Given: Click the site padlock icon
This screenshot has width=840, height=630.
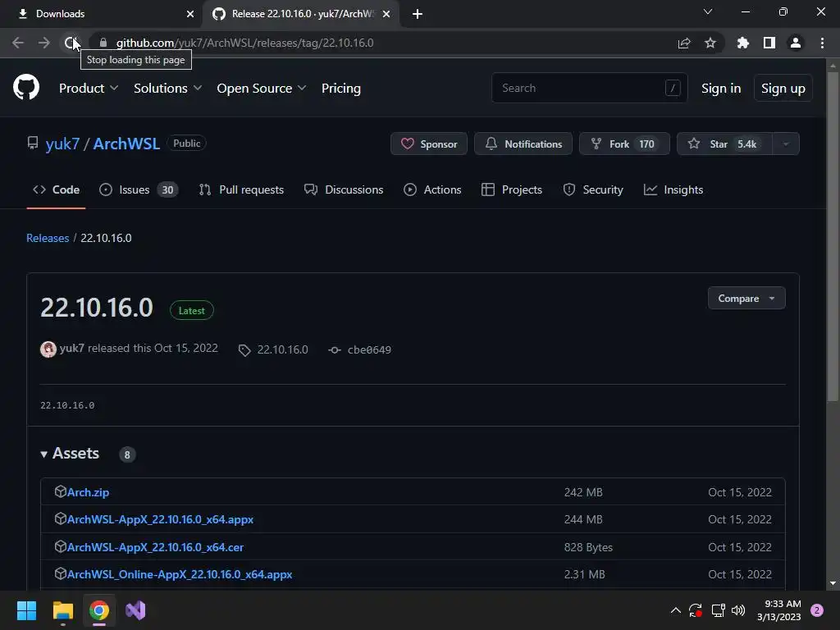Looking at the screenshot, I should coord(103,43).
